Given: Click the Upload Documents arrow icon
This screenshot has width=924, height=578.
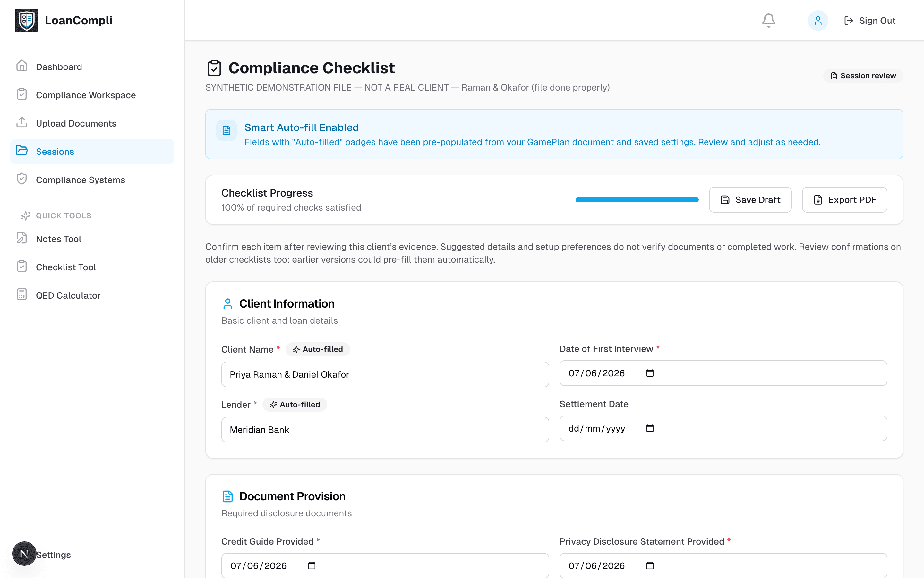Looking at the screenshot, I should (x=22, y=122).
